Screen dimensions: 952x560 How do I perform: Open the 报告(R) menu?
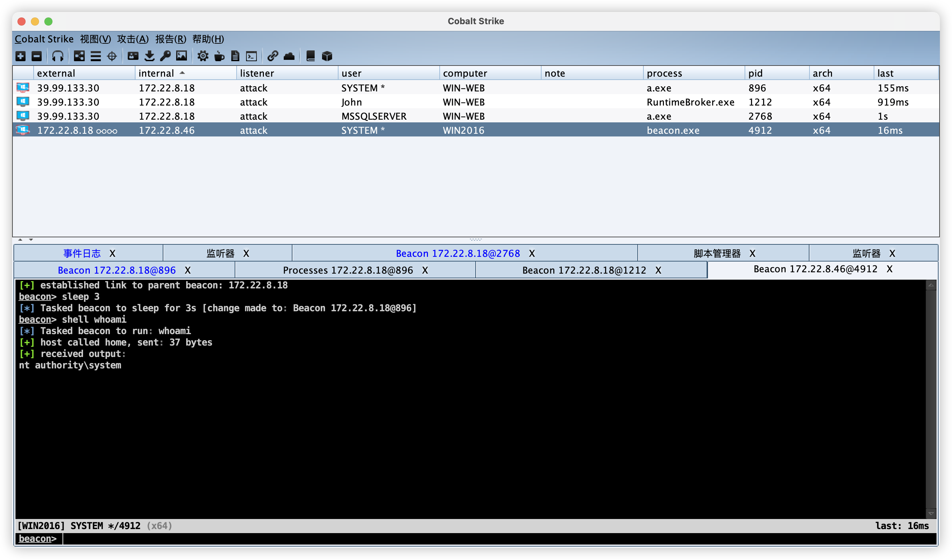171,39
